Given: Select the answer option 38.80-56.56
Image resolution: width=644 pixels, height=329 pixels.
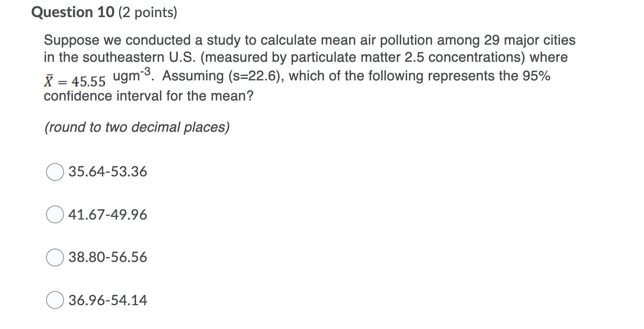Looking at the screenshot, I should [x=107, y=257].
